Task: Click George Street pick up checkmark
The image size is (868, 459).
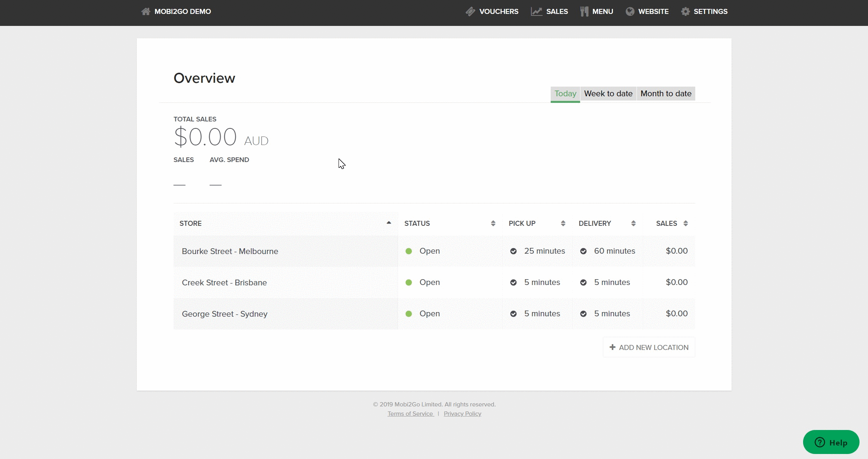Action: click(513, 314)
